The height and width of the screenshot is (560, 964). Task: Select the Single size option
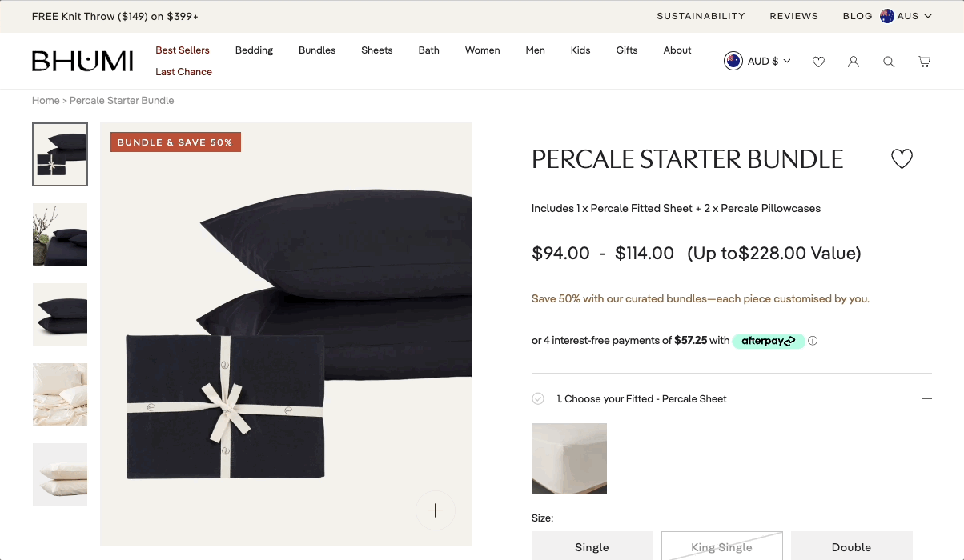(x=592, y=547)
